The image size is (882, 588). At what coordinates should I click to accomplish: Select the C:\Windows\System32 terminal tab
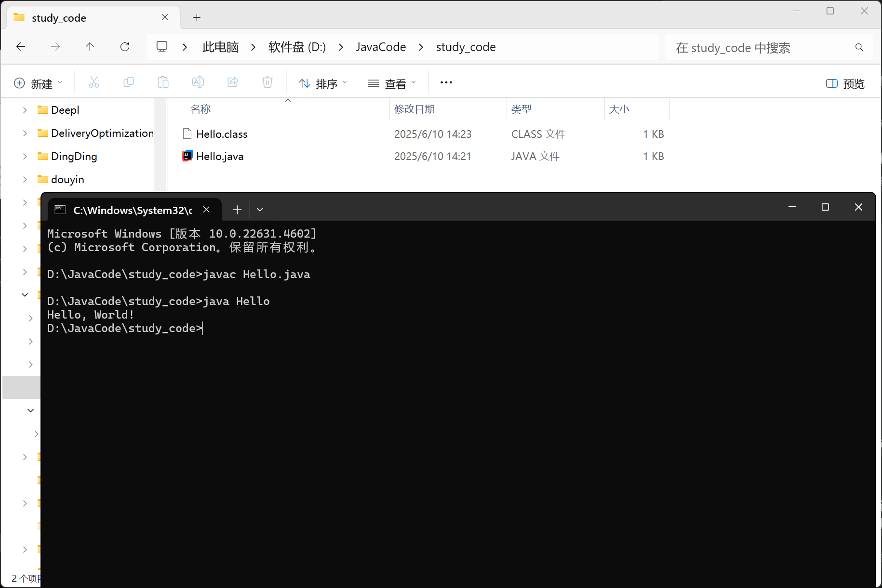pos(135,210)
